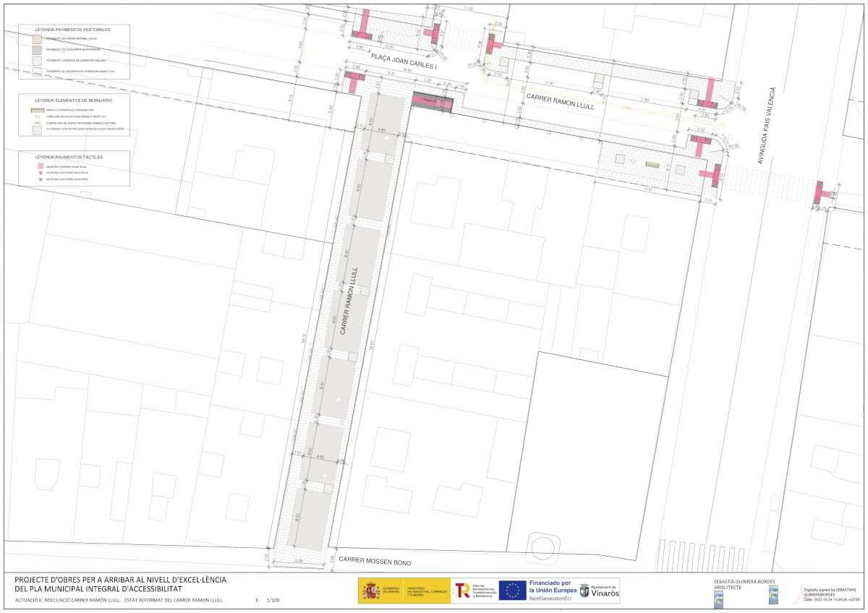Click the tree pit symbol in the furniture legend
This screenshot has width=868, height=613.
37,129
